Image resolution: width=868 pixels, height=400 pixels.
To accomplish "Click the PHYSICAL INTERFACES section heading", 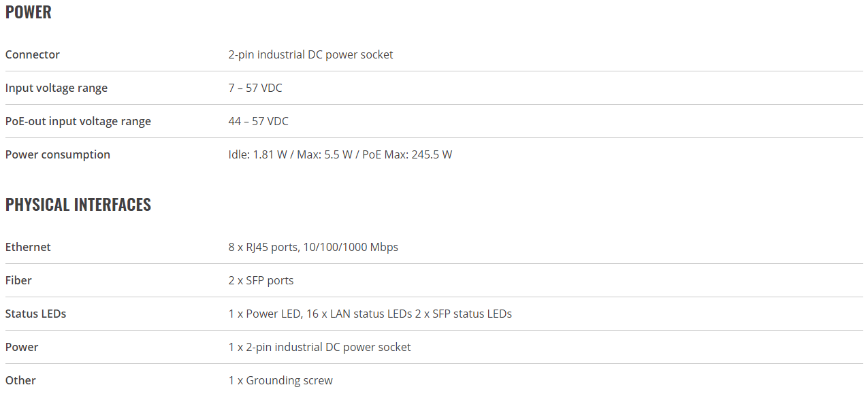I will point(78,205).
